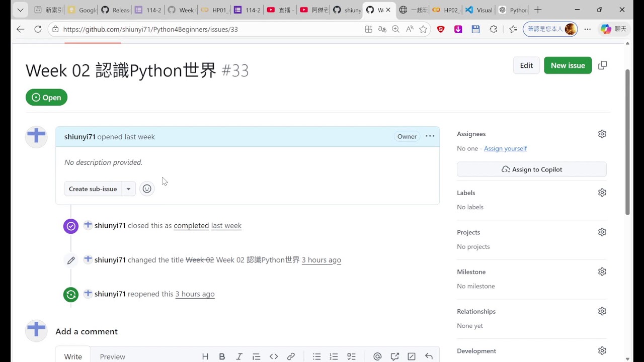Image resolution: width=644 pixels, height=362 pixels.
Task: Click '3 hours ago' in reopened event
Action: click(x=195, y=294)
